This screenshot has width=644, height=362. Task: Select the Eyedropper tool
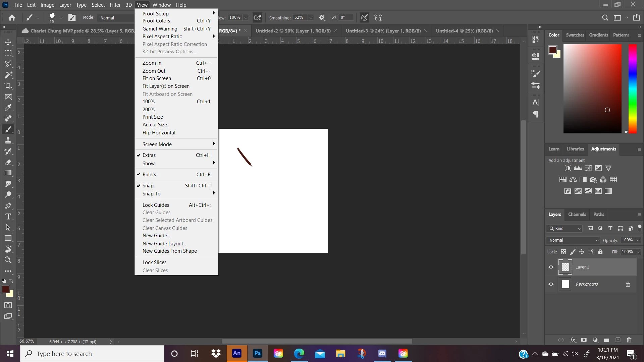tap(8, 108)
